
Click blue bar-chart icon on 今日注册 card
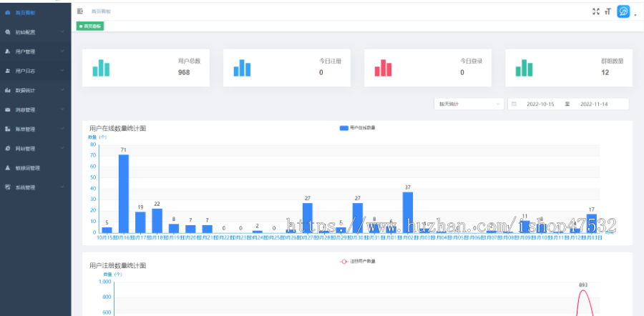pyautogui.click(x=242, y=68)
